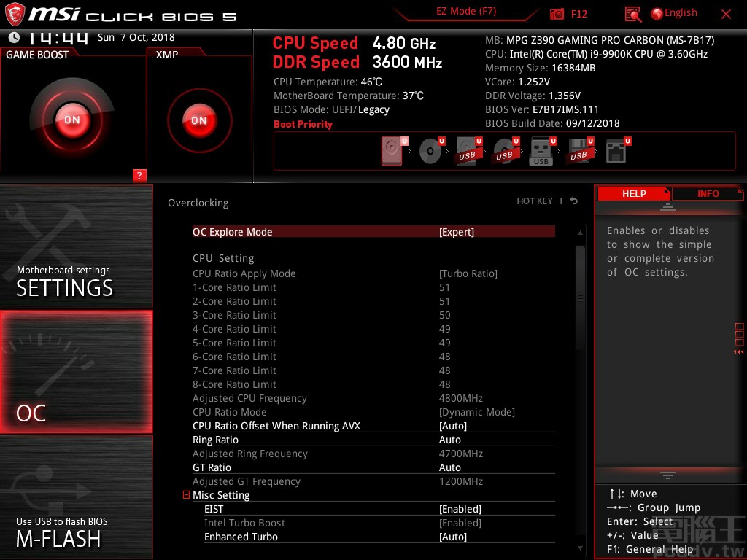Click the Boot Priority label
747x560 pixels.
[x=303, y=124]
